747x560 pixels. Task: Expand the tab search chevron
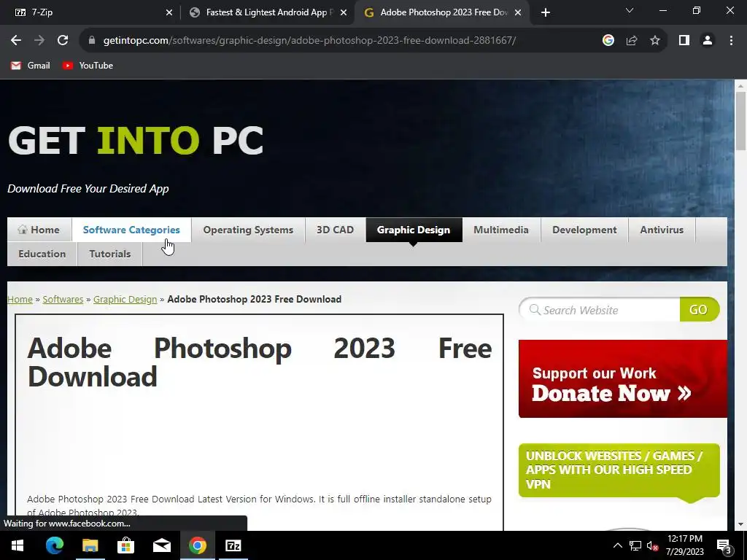(x=630, y=10)
